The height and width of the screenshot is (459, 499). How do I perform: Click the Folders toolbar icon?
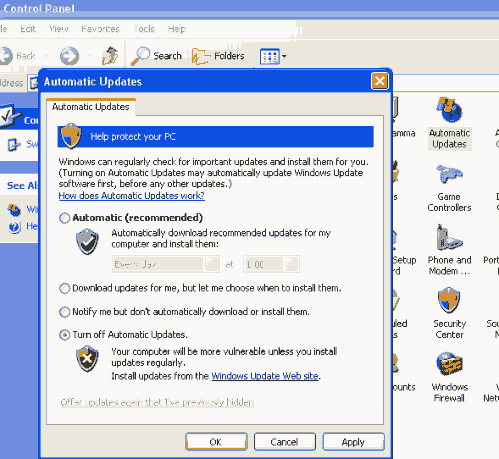click(x=218, y=56)
